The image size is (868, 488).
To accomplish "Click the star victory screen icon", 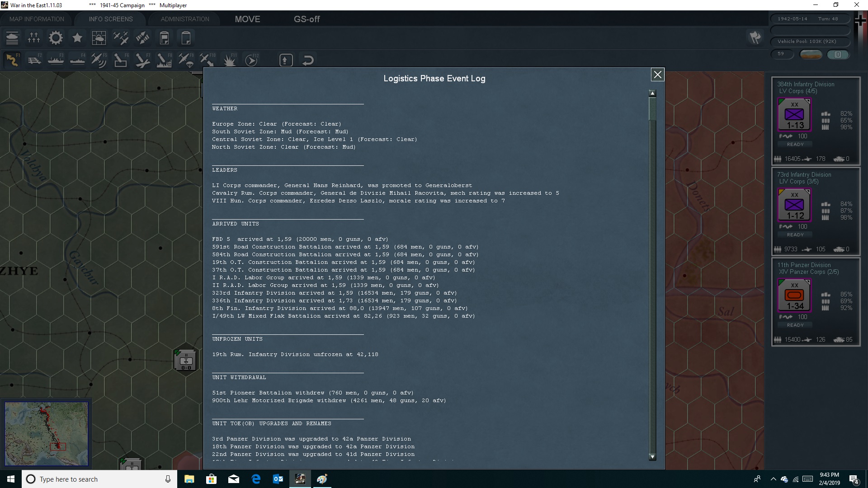I will [x=77, y=38].
